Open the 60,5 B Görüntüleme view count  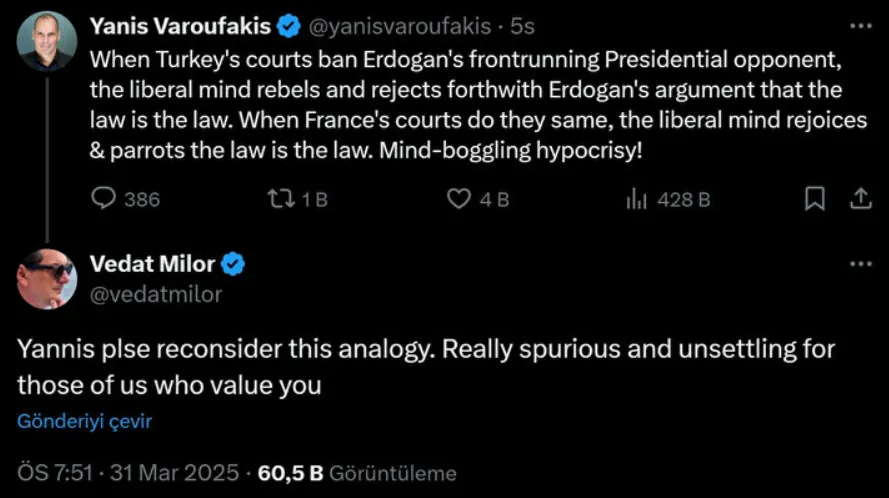click(x=357, y=473)
